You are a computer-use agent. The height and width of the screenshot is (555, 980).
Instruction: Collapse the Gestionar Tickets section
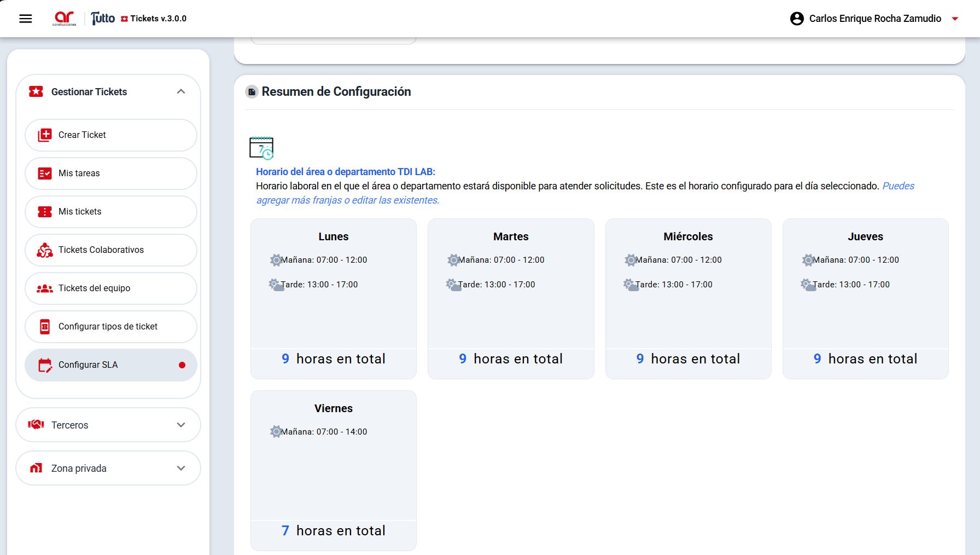click(181, 92)
